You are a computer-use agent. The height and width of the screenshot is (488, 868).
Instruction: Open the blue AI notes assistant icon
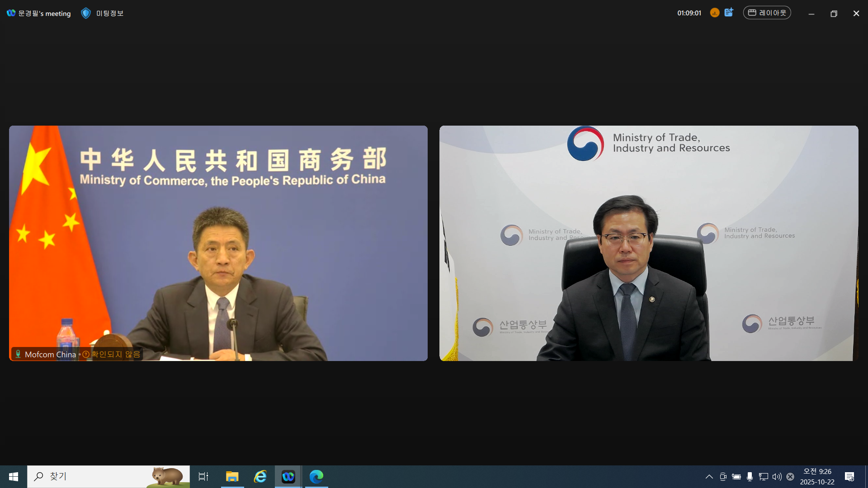[729, 12]
